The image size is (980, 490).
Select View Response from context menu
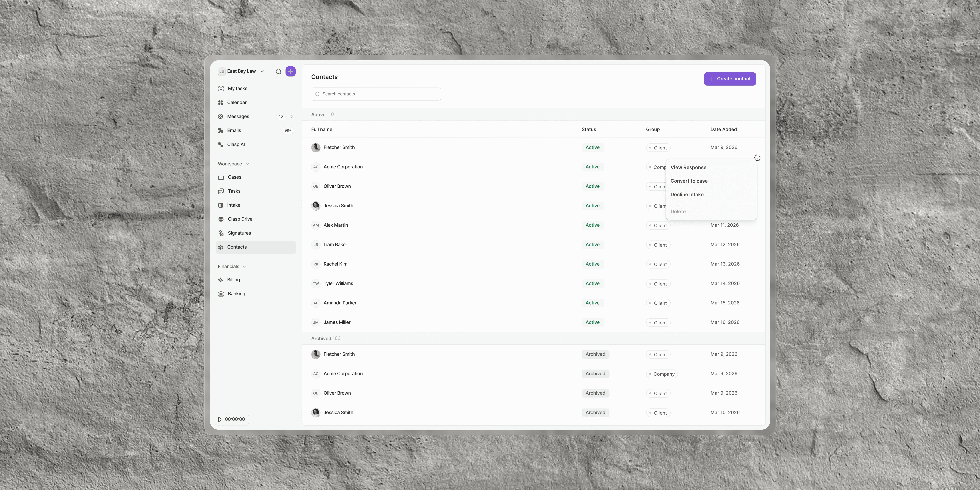688,167
